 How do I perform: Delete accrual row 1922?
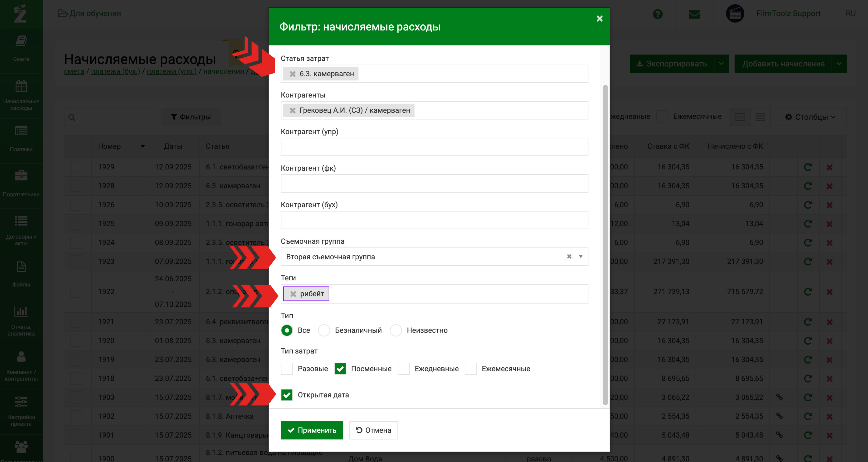[x=829, y=292]
